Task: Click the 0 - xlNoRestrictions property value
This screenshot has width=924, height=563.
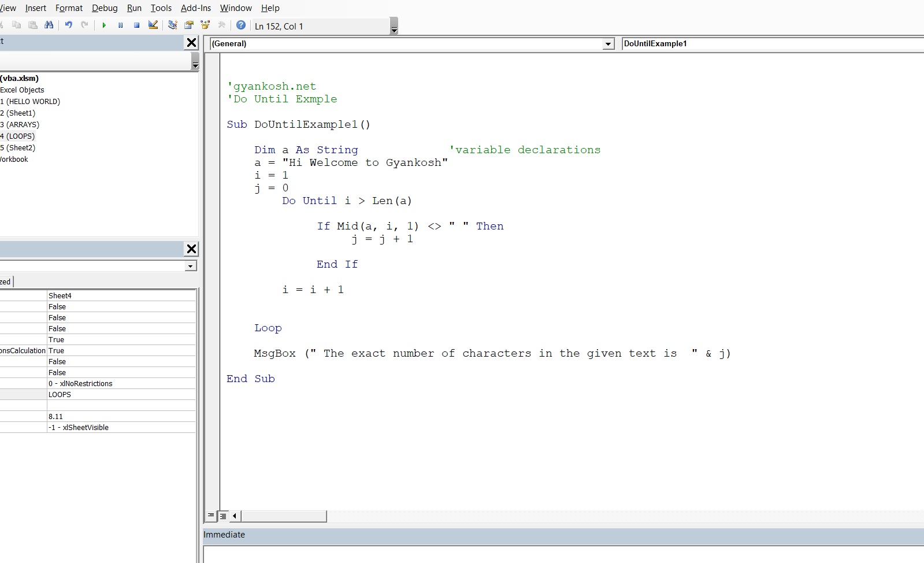Action: coord(121,383)
